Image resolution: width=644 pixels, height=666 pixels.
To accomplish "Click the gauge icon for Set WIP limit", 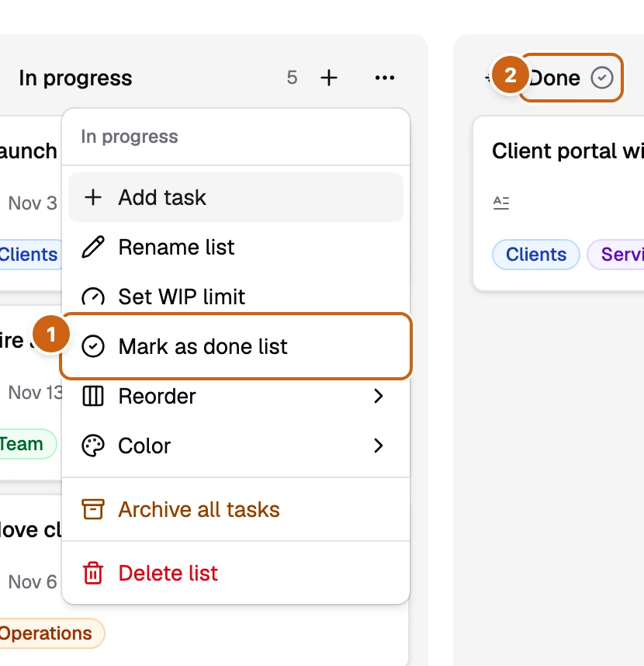I will pyautogui.click(x=93, y=296).
